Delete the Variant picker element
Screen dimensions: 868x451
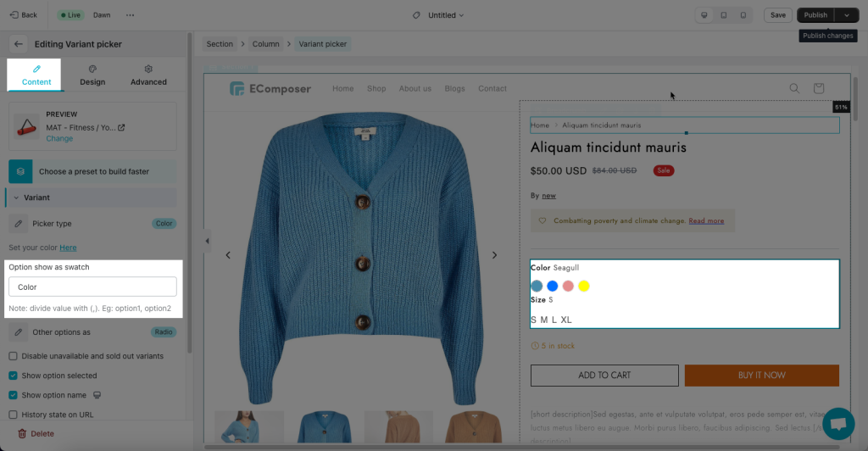36,434
